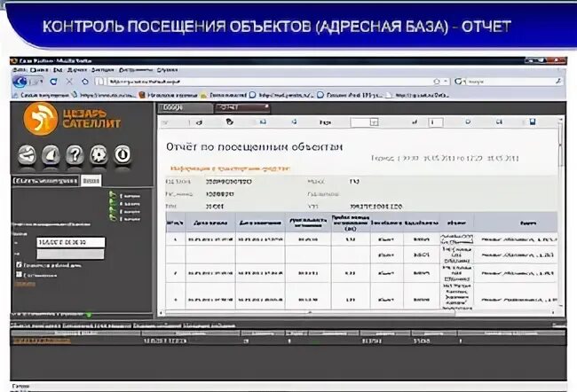Click the 'Отчёт по посещенным объектам' heading
Image resolution: width=577 pixels, height=392 pixels.
coord(254,147)
